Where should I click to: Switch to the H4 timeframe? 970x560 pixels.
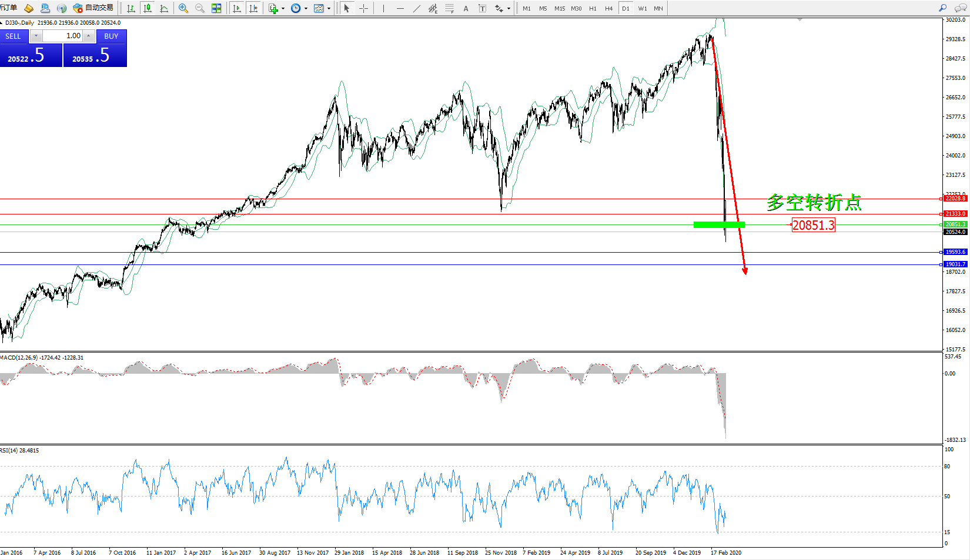coord(608,8)
